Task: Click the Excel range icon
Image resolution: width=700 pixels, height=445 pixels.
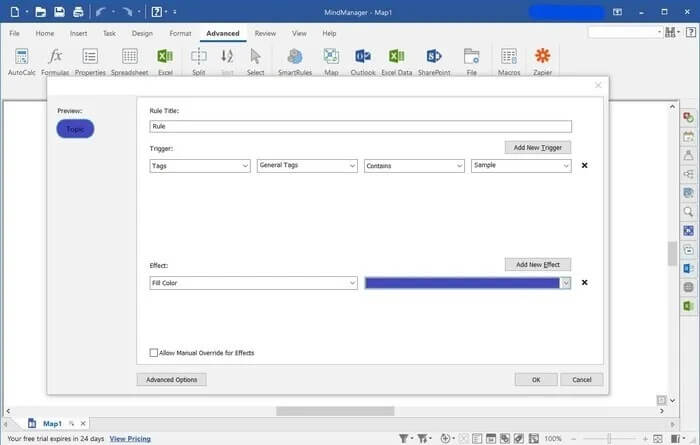Action: [x=165, y=62]
